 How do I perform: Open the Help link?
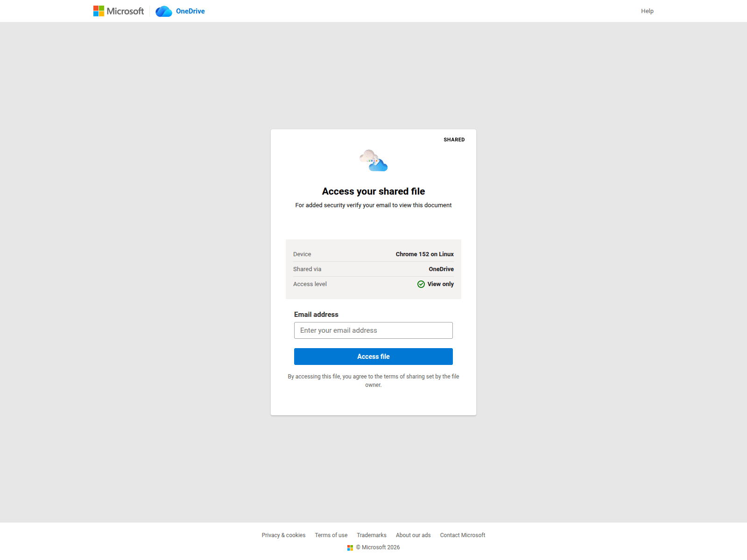(x=647, y=11)
